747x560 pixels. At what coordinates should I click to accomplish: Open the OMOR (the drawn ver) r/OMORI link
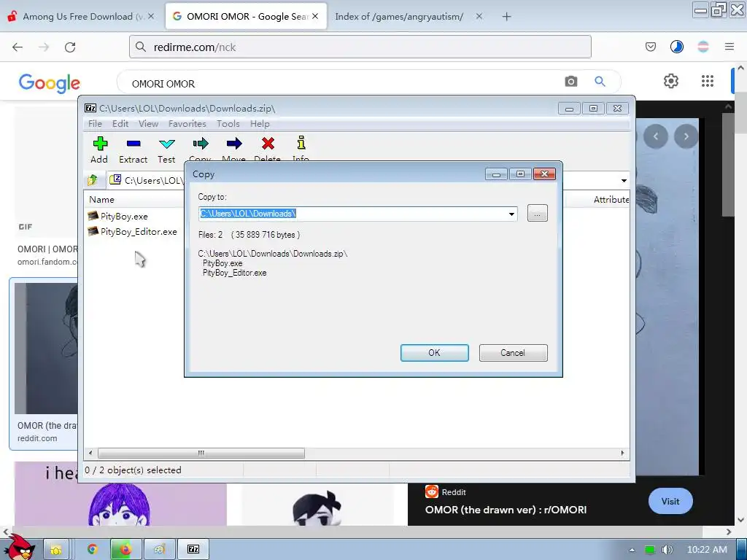[x=506, y=510]
